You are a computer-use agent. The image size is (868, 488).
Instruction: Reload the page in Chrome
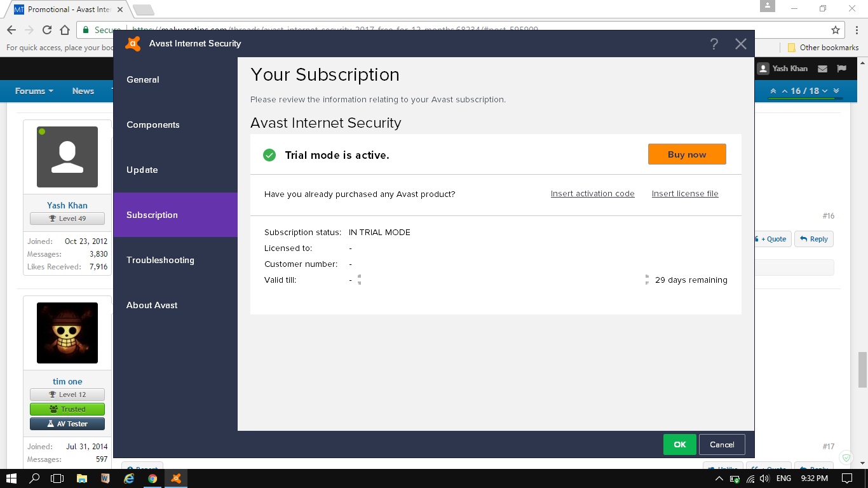pyautogui.click(x=47, y=30)
